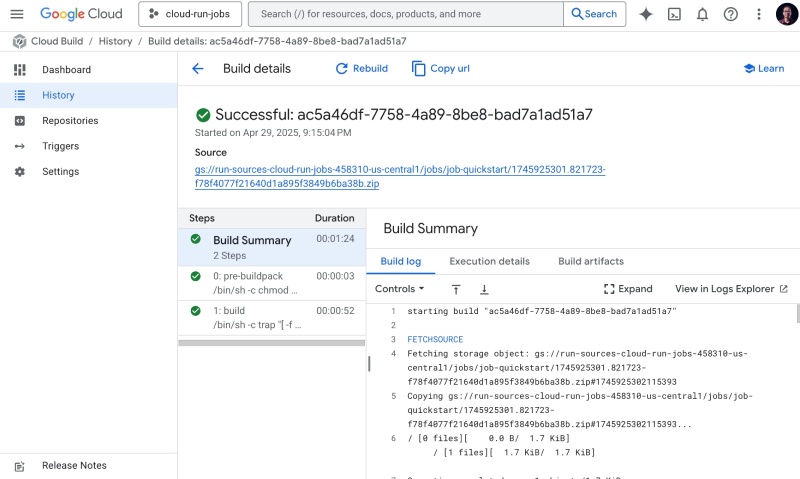Open the help question-mark menu
This screenshot has height=479, width=800.
coord(731,14)
